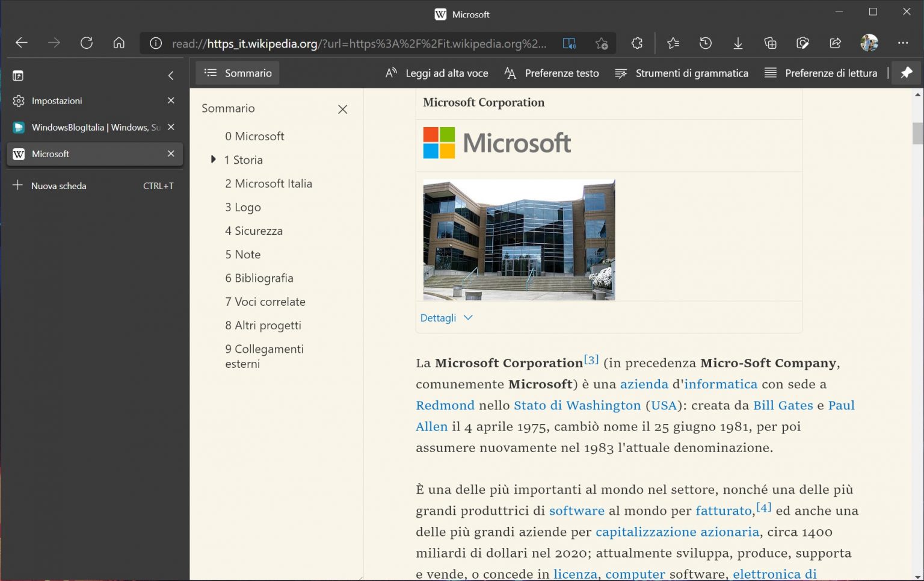
Task: Collapse the vertical tabs pane
Action: [x=171, y=75]
